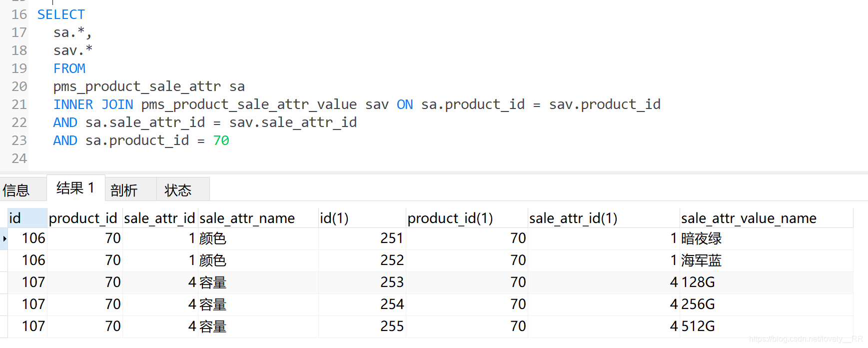Click the cell showing 256G
The image size is (868, 348).
click(x=698, y=304)
